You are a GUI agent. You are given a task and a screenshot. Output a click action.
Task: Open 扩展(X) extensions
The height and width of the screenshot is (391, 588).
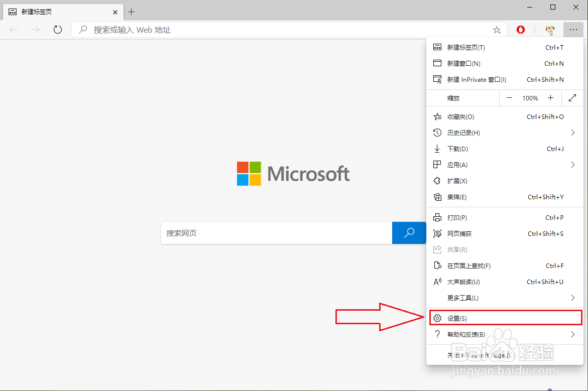(x=505, y=181)
